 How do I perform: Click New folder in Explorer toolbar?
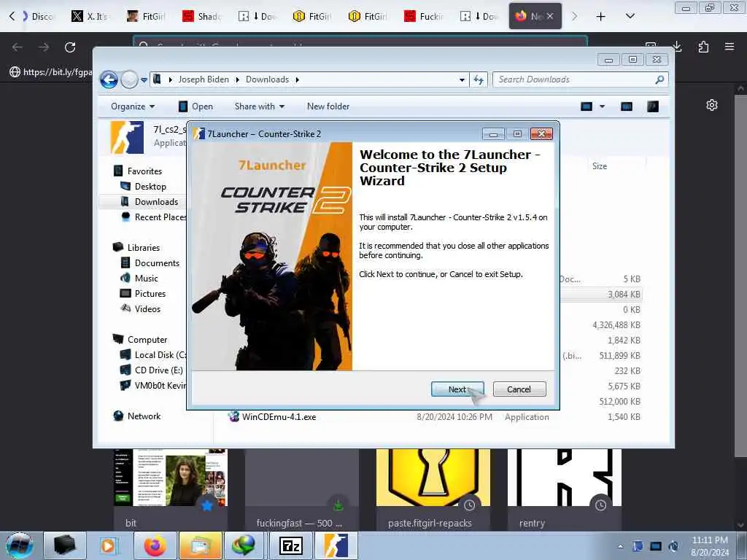tap(328, 106)
